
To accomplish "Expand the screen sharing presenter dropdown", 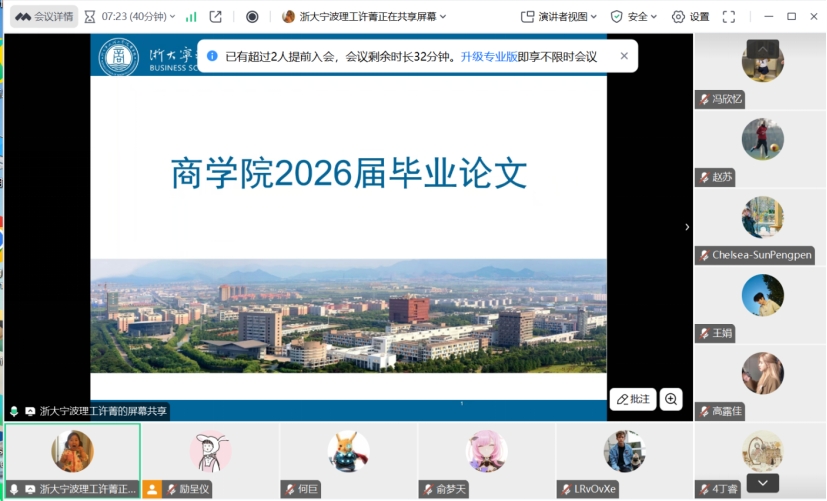I will click(443, 17).
